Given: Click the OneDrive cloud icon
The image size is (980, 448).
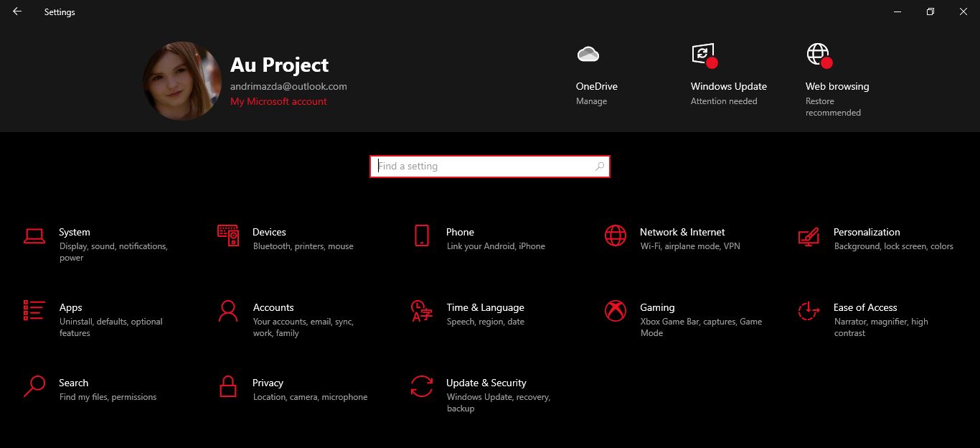Looking at the screenshot, I should pos(588,54).
